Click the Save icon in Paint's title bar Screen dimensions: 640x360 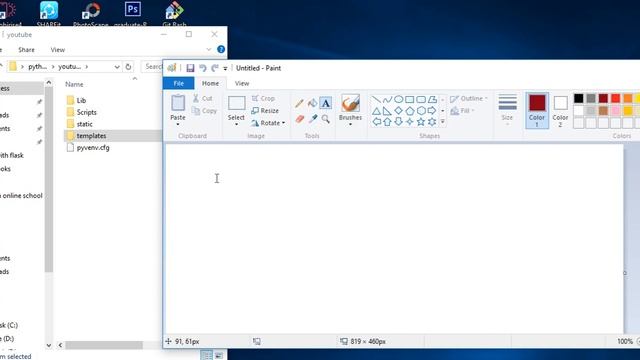190,68
